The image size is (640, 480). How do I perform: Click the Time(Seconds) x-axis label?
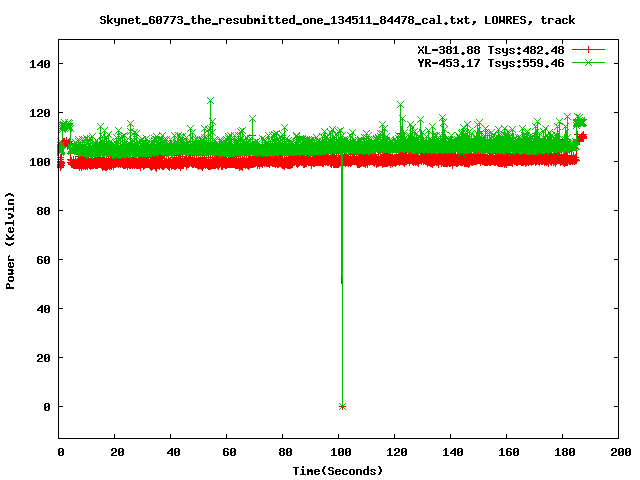pyautogui.click(x=338, y=471)
